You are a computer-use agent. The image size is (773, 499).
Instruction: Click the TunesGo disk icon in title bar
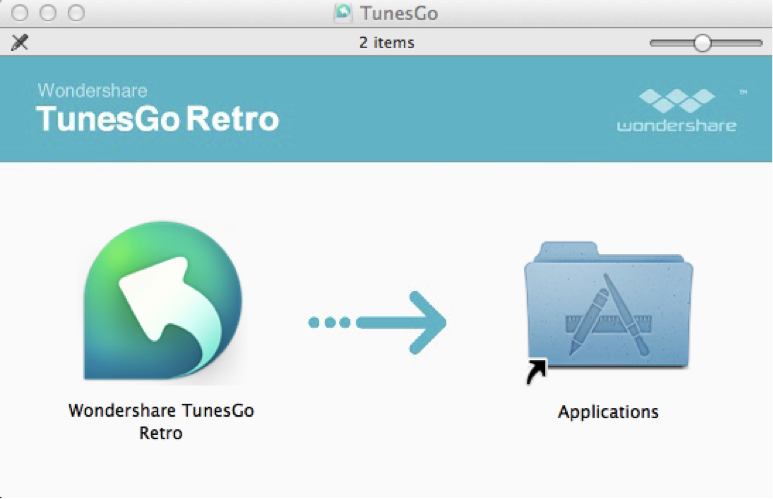coord(343,13)
